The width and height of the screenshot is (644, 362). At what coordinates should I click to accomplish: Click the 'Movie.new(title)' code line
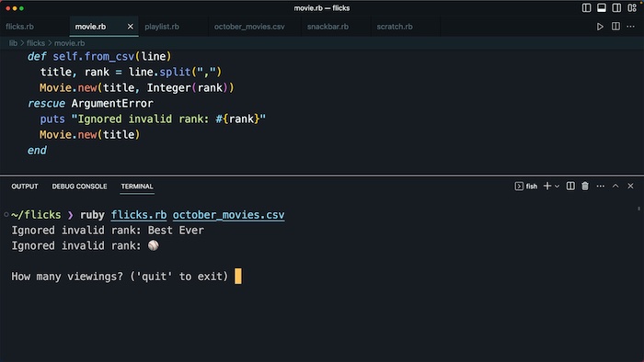pos(89,134)
